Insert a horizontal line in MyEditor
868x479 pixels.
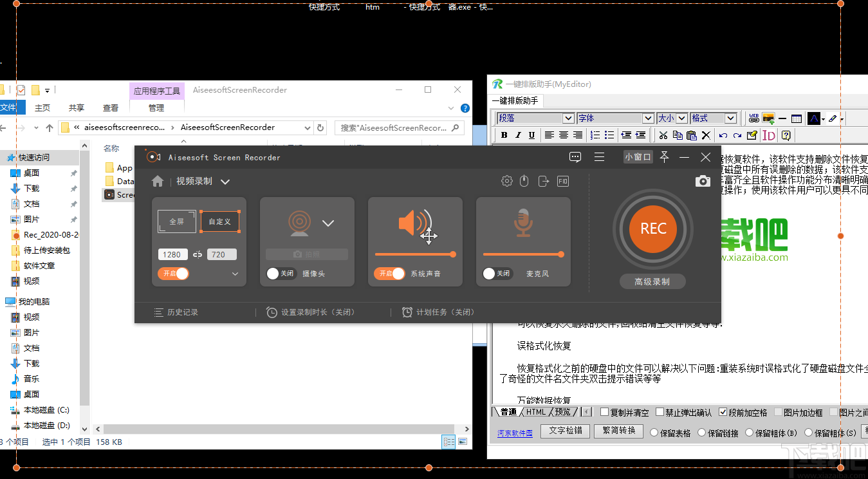(782, 118)
